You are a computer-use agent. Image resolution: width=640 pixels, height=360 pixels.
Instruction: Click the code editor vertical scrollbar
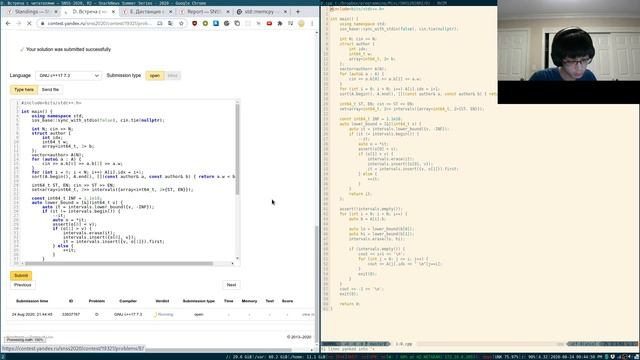[237, 149]
